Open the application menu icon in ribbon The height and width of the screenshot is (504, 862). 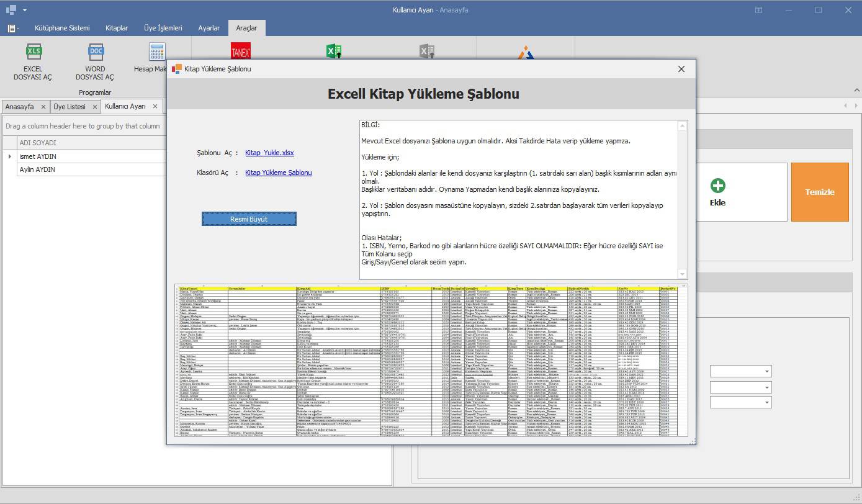point(12,28)
